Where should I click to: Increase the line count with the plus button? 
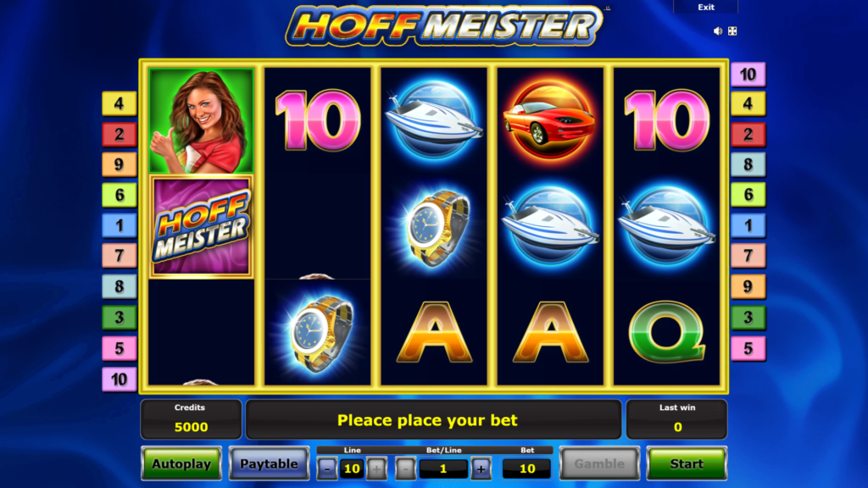376,469
